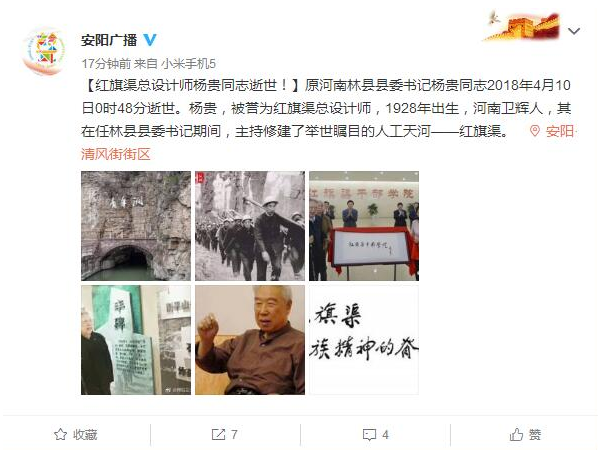
Task: Click the star favorite icon
Action: click(x=60, y=434)
